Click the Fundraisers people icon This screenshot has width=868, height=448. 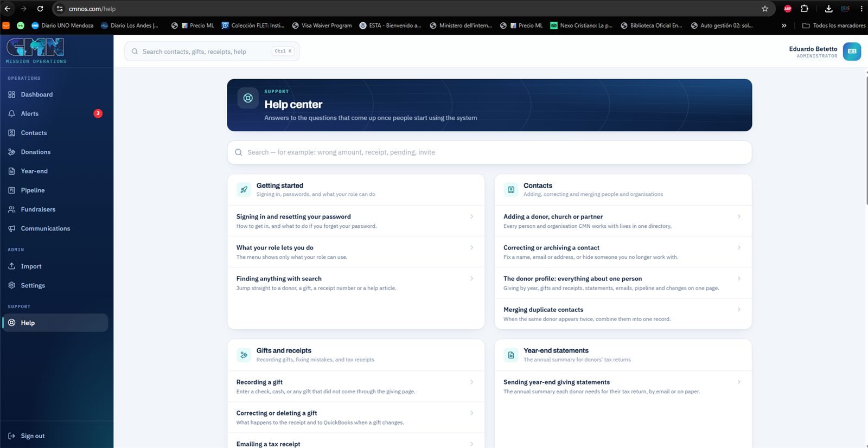point(12,209)
